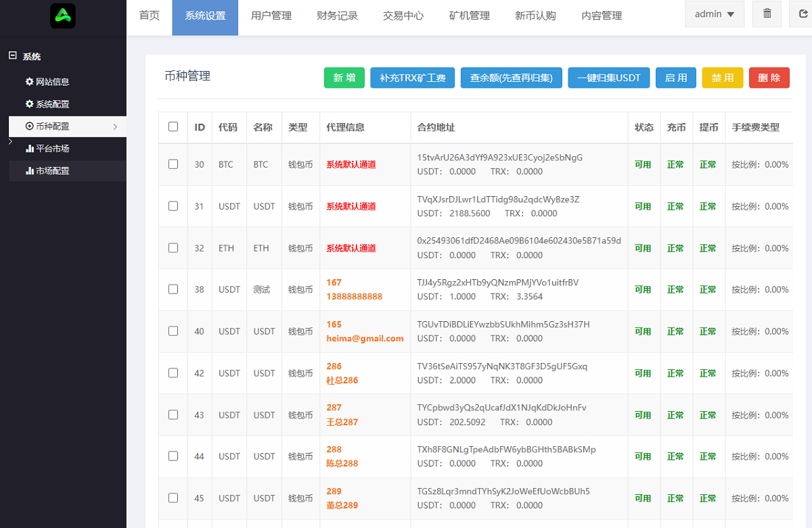Image resolution: width=812 pixels, height=528 pixels.
Task: Click the gear icon beside 系统配置
Action: tap(29, 104)
